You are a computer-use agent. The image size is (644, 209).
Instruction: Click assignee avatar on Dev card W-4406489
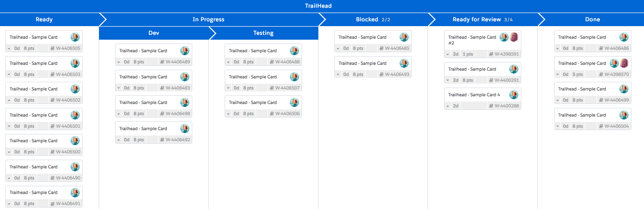point(185,51)
